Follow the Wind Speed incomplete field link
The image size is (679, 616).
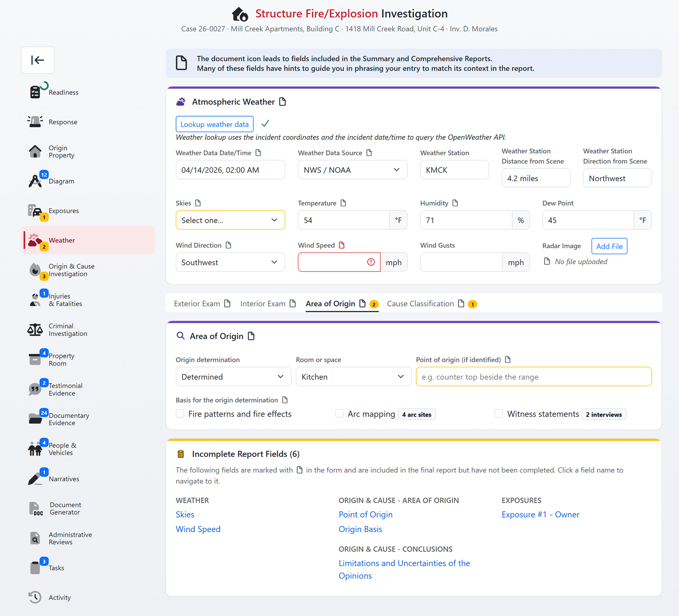[x=198, y=529]
